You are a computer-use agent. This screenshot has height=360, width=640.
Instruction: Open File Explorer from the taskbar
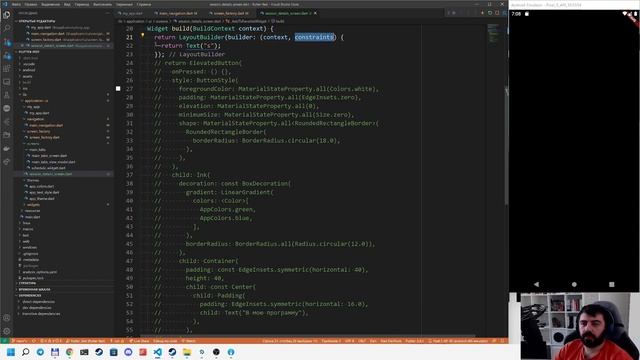point(187,352)
